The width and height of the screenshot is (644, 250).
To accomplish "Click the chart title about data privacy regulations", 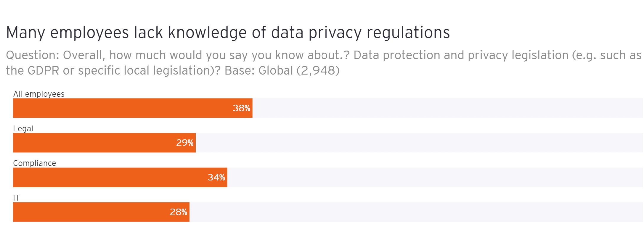I will point(228,33).
